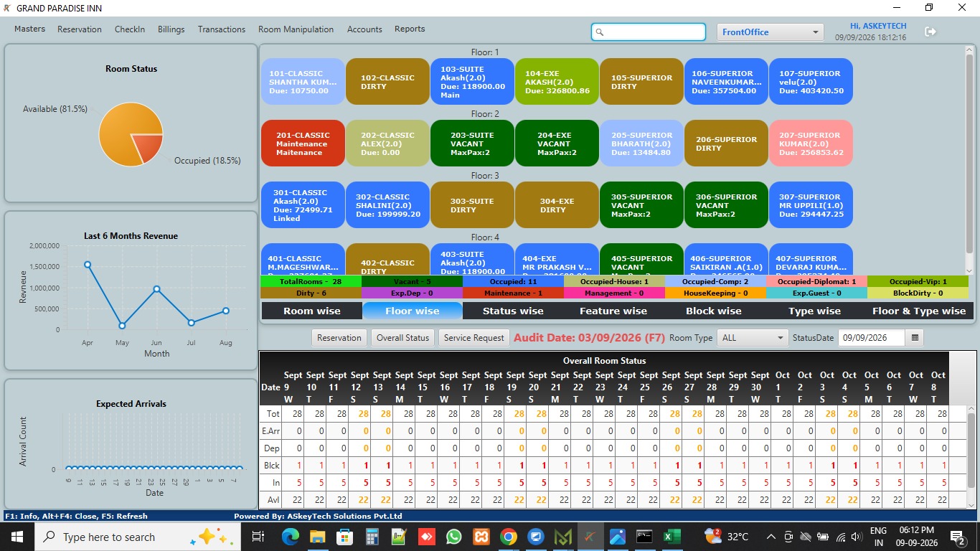Open Calculator from the taskbar
This screenshot has width=980, height=551.
(372, 537)
